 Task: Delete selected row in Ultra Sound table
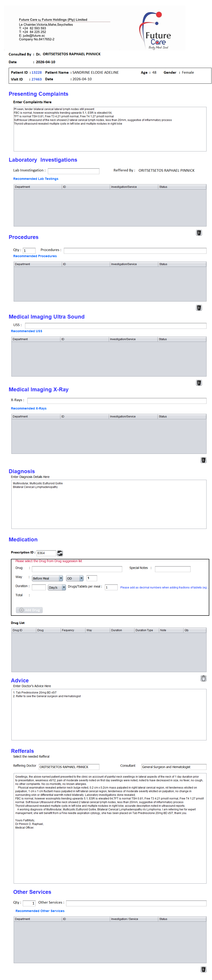tap(199, 382)
